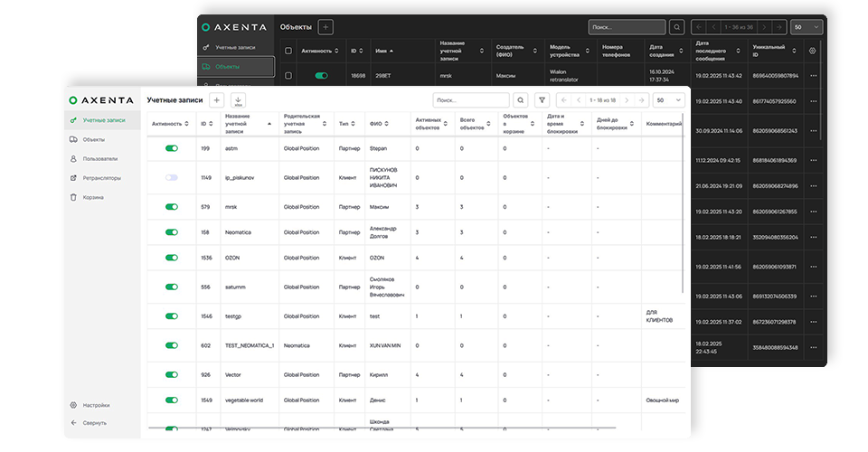Open Пользователи in the light sidebar
Screen dimensions: 868x452
click(x=100, y=159)
